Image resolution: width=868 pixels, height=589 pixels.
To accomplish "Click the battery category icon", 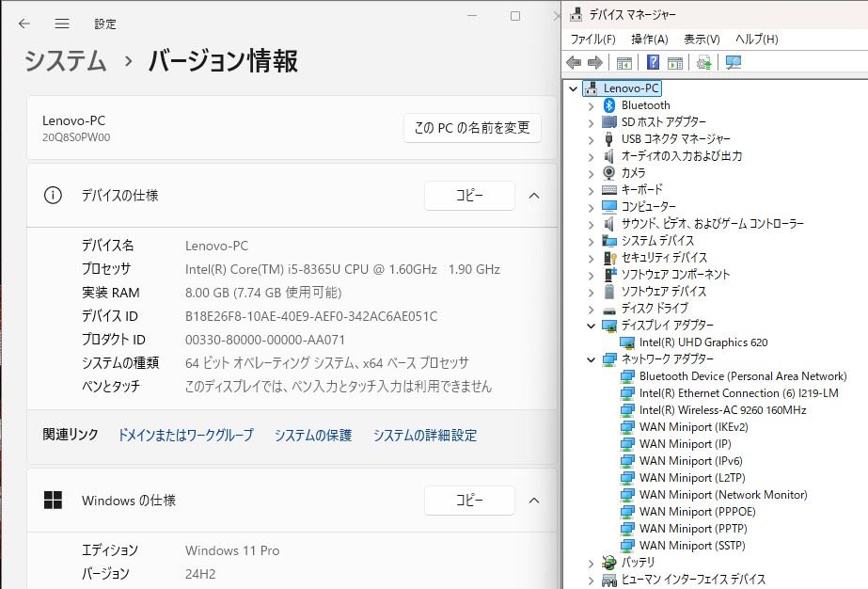I will pos(609,563).
